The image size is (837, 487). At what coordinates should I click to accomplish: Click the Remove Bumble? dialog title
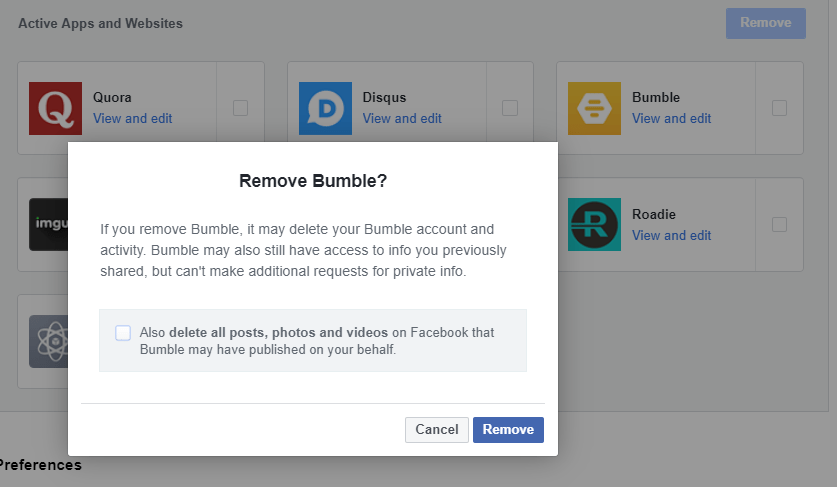[x=313, y=181]
